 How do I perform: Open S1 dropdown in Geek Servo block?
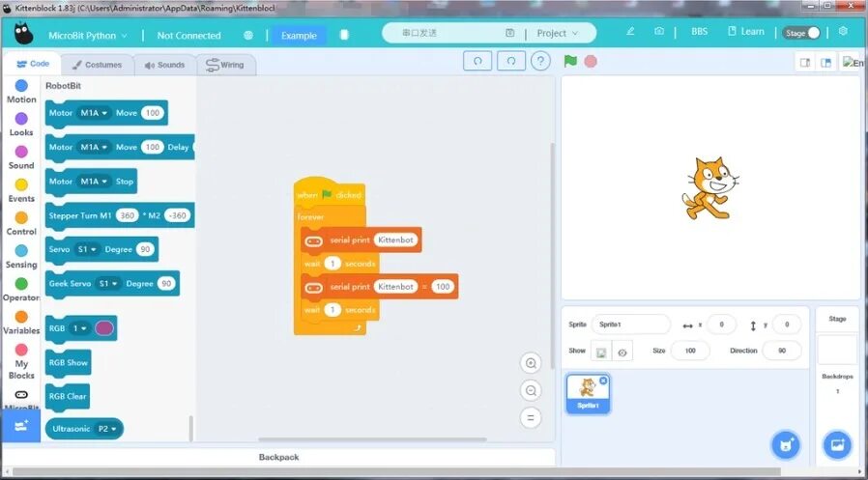108,284
